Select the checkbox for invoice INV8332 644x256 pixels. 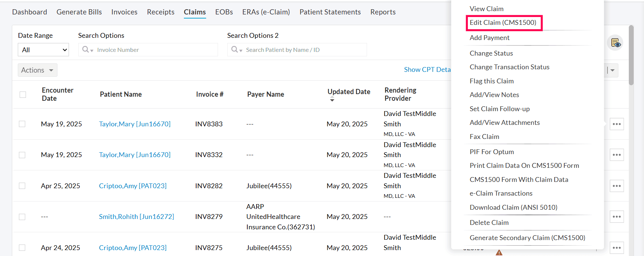(x=22, y=155)
